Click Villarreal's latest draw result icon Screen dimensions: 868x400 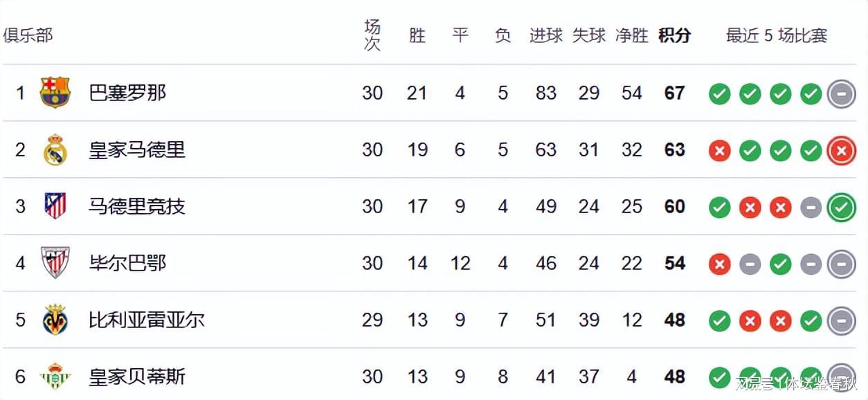[x=842, y=320]
